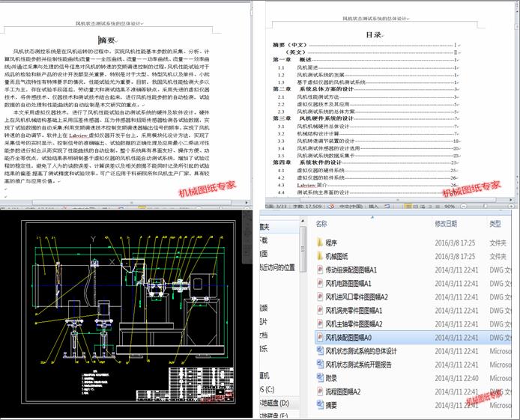Select Word icon of 风机状态测试系统开题报告

pyautogui.click(x=320, y=365)
